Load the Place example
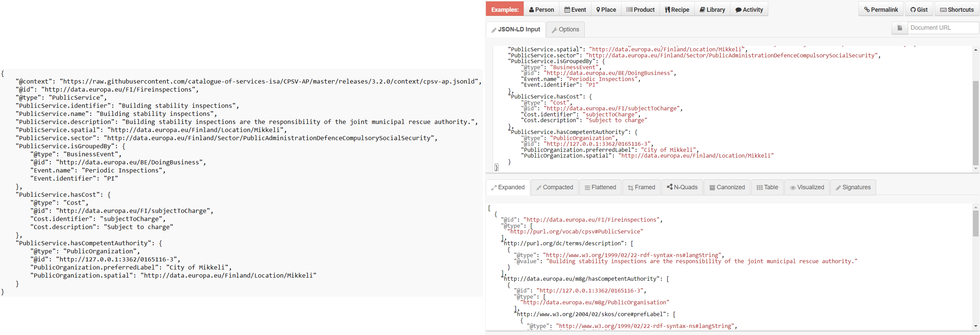This screenshot has height=335, width=980. coord(606,10)
